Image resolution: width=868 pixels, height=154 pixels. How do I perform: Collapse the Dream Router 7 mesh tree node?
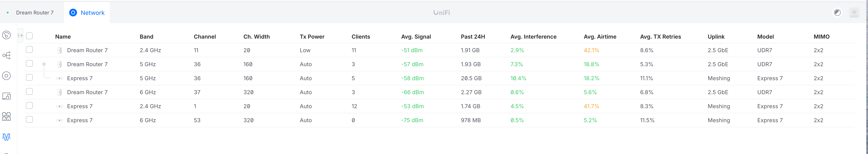[x=44, y=64]
